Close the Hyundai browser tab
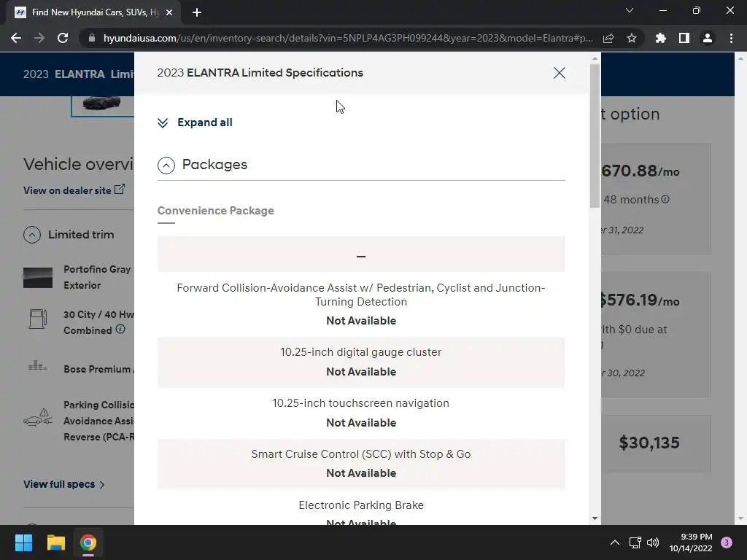 [169, 12]
